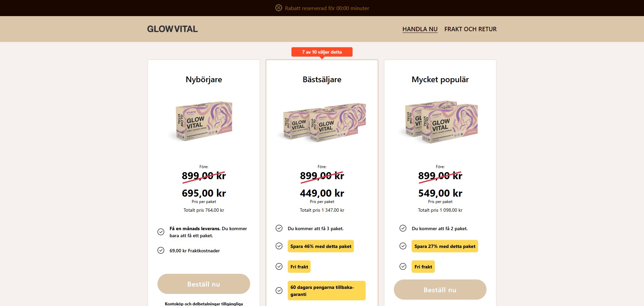Click checkmark beside Fri frakt in Mycket populär

pos(403,266)
